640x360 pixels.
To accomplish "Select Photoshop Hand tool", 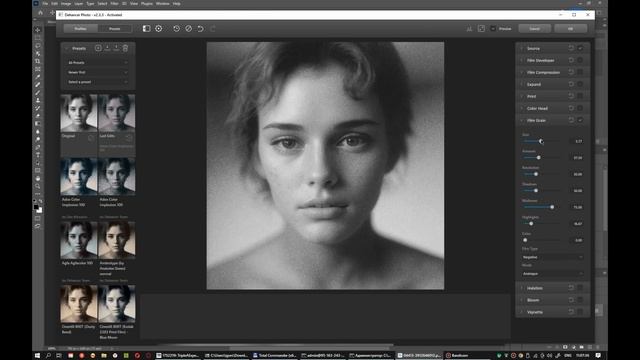I will (38, 178).
